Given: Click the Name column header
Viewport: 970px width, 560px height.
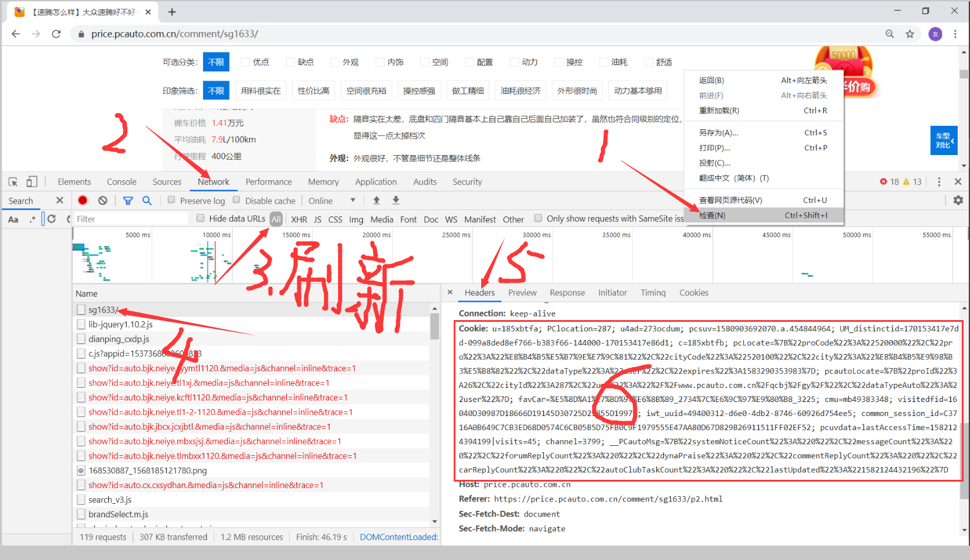Looking at the screenshot, I should tap(87, 294).
